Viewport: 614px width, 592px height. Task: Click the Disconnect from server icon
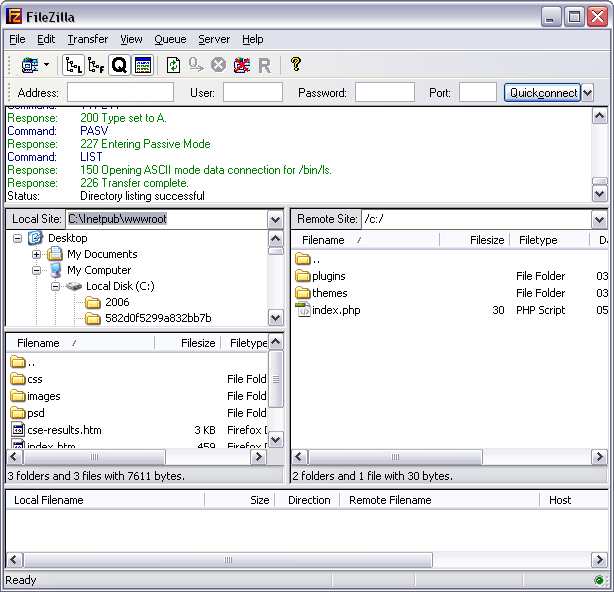point(242,65)
